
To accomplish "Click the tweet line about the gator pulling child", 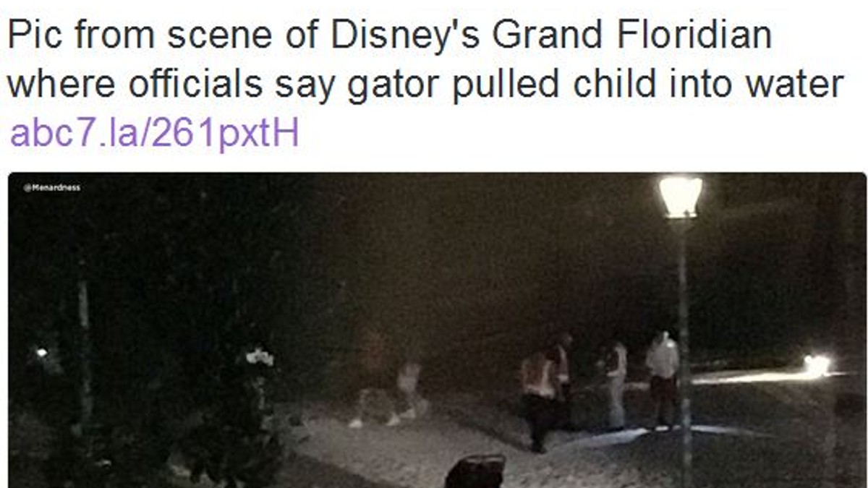I will click(425, 85).
